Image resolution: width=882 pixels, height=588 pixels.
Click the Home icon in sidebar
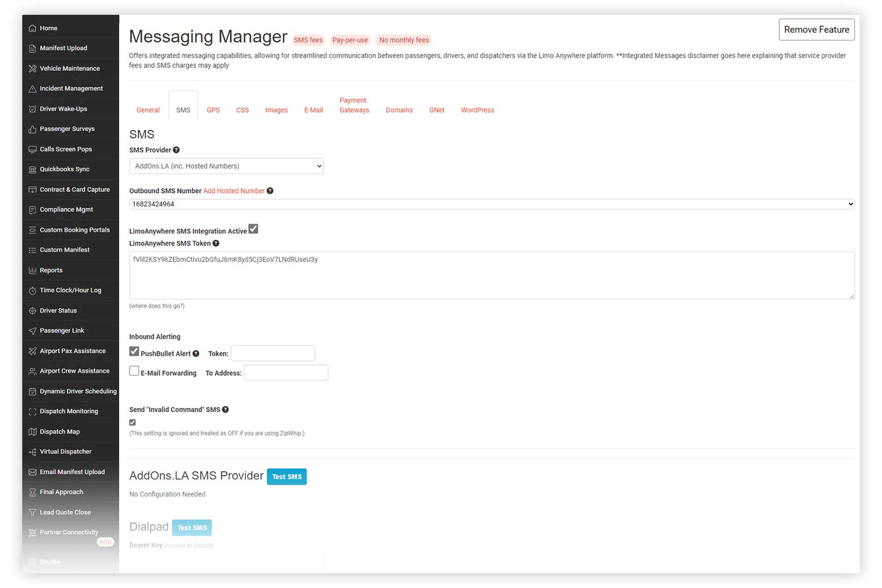(x=32, y=28)
